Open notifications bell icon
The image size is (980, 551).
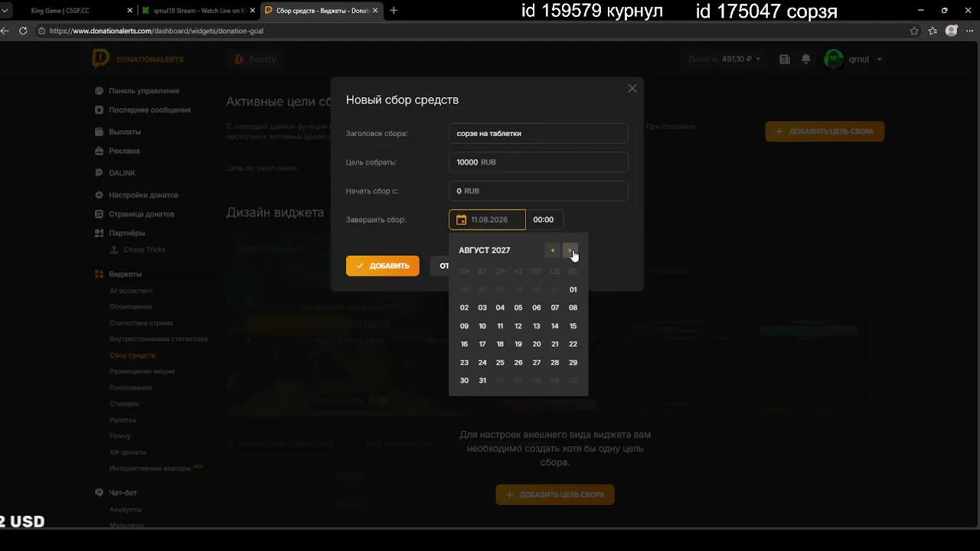pyautogui.click(x=805, y=59)
